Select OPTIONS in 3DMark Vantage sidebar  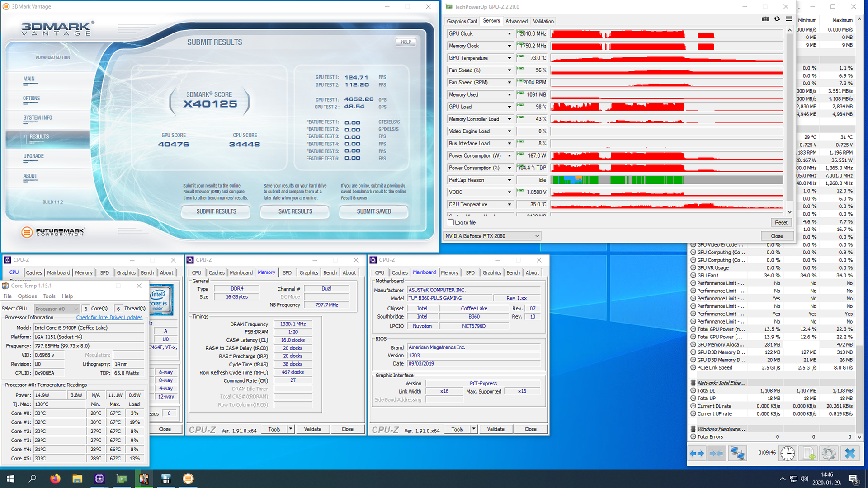point(31,99)
